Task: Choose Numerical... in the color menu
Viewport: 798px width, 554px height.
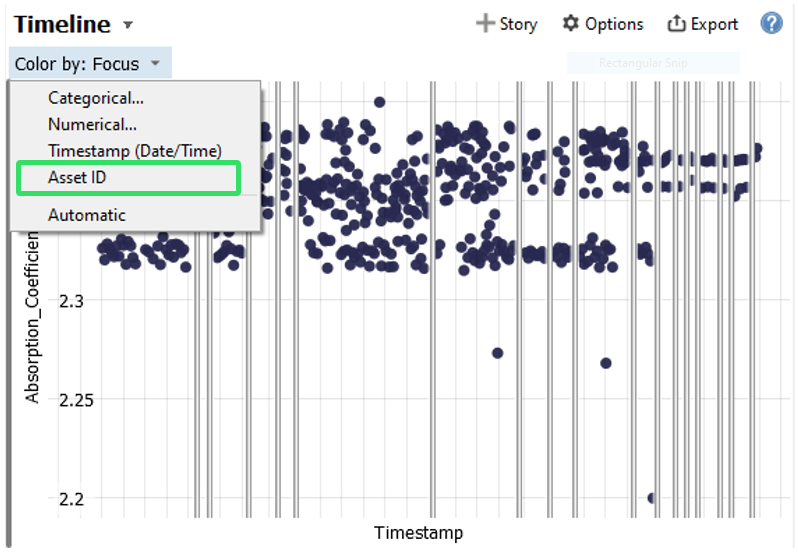Action: [92, 125]
